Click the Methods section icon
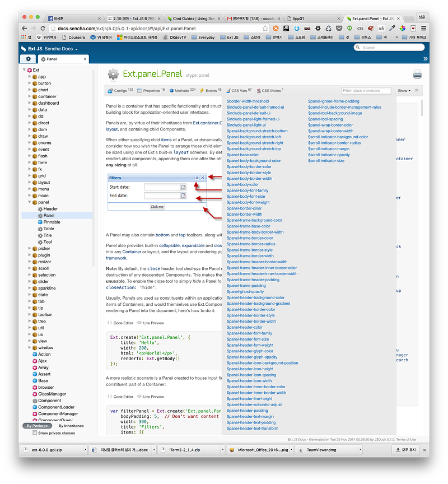 [171, 91]
